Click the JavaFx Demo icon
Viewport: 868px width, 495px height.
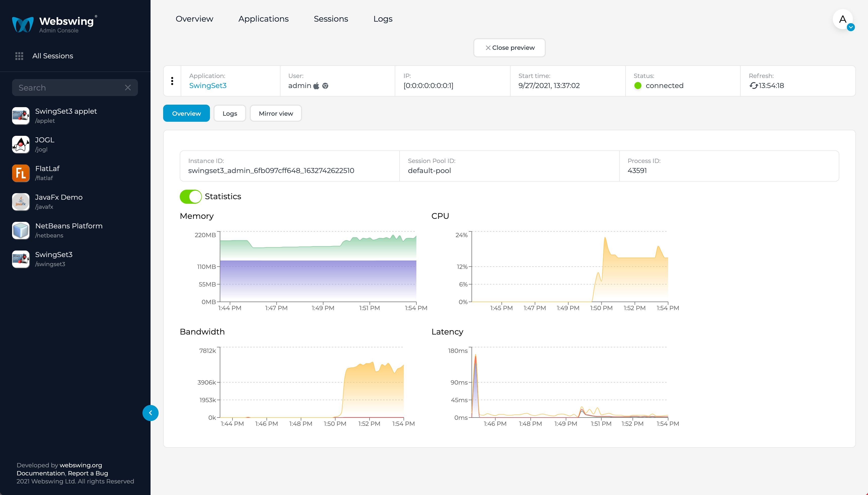21,202
